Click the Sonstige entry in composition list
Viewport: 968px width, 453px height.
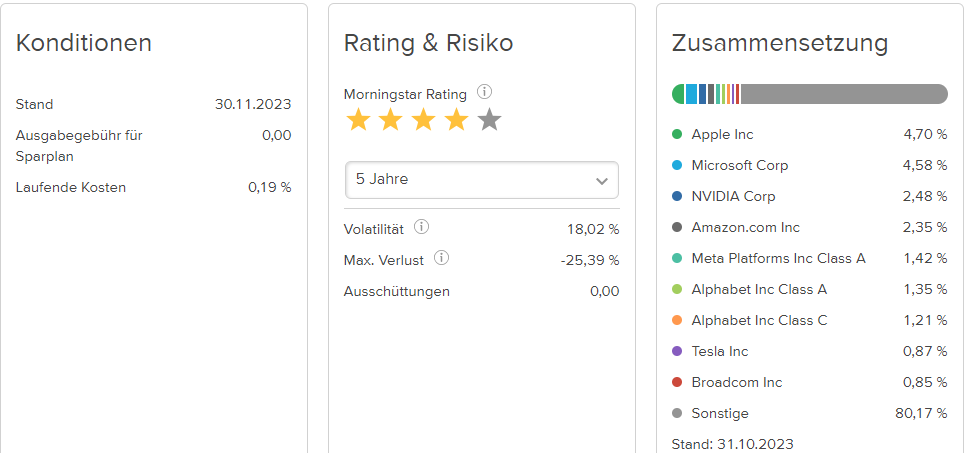coord(719,413)
